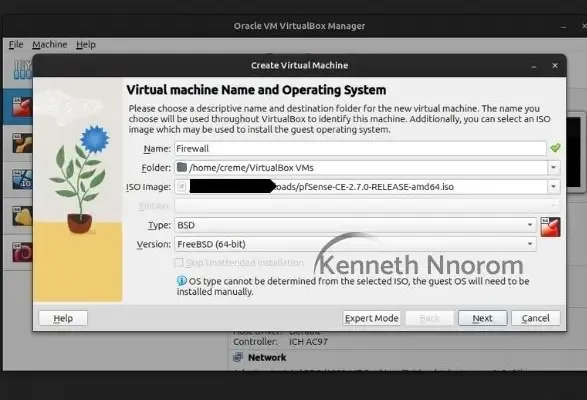587x400 pixels.
Task: Click the Cancel button
Action: point(536,318)
